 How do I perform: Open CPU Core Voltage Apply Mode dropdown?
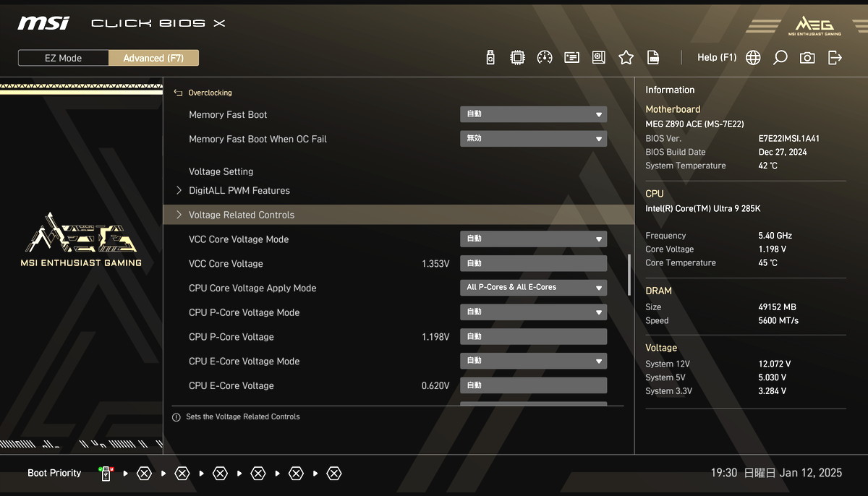pyautogui.click(x=533, y=288)
